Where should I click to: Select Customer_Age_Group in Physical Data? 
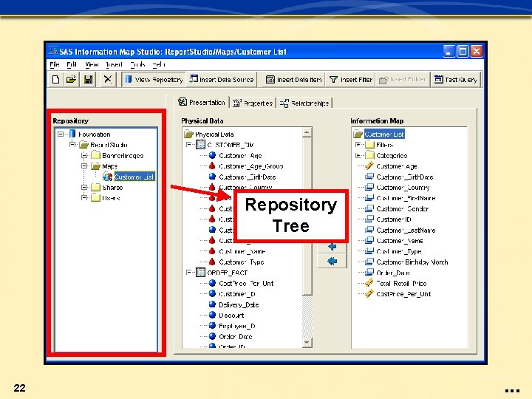click(251, 166)
